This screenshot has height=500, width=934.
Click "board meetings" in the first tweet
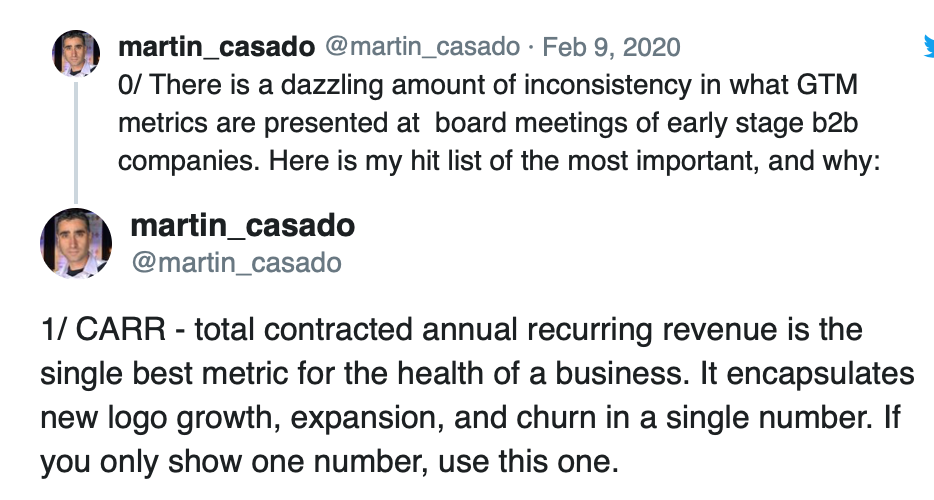tap(514, 123)
